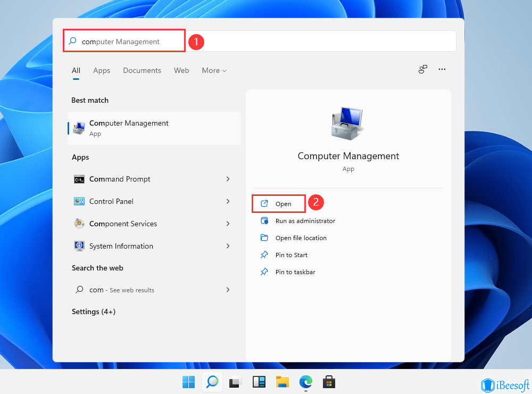
Task: Expand System Information result chevron
Action: tap(228, 246)
